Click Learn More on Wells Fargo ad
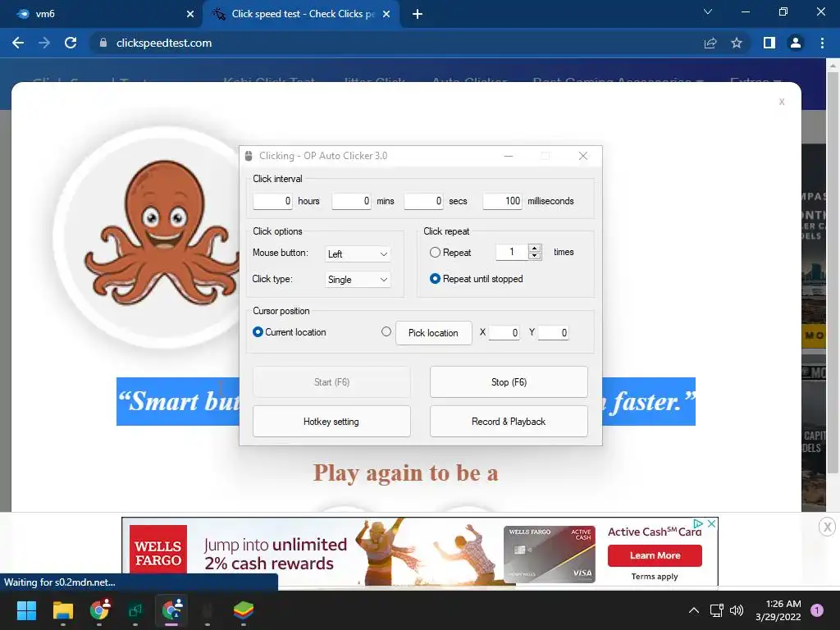The height and width of the screenshot is (630, 840). 655,555
